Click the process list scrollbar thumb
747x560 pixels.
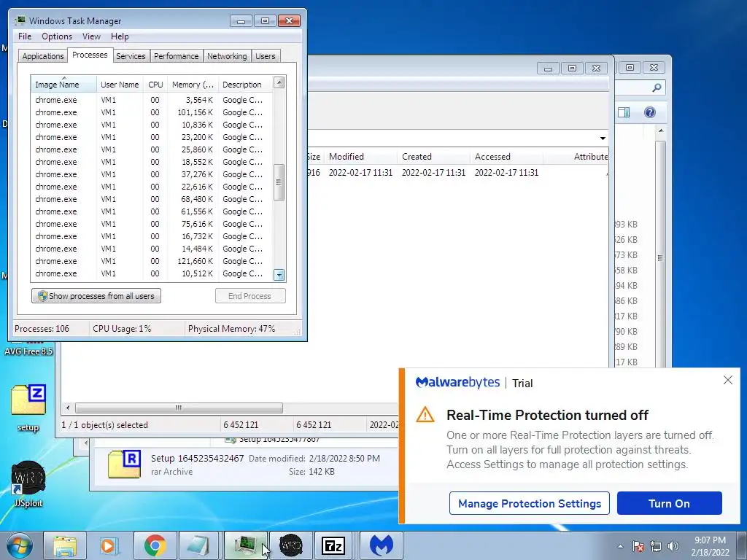coord(279,182)
